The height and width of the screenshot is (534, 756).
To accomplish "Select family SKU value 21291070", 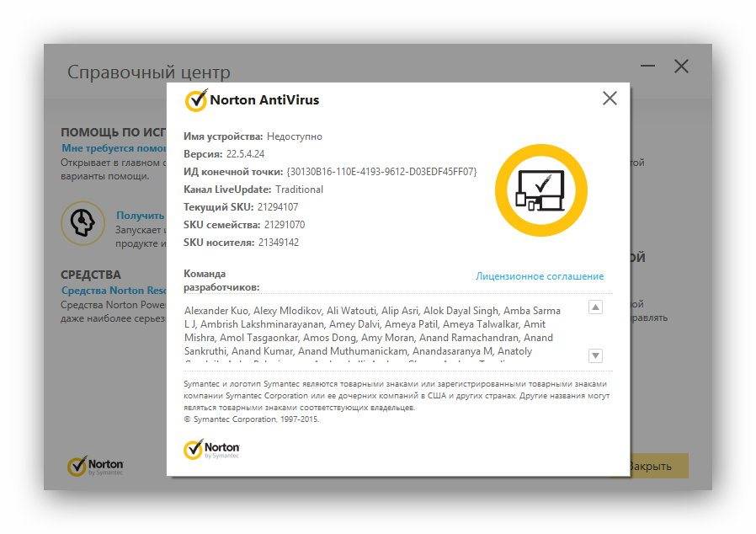I will 285,225.
